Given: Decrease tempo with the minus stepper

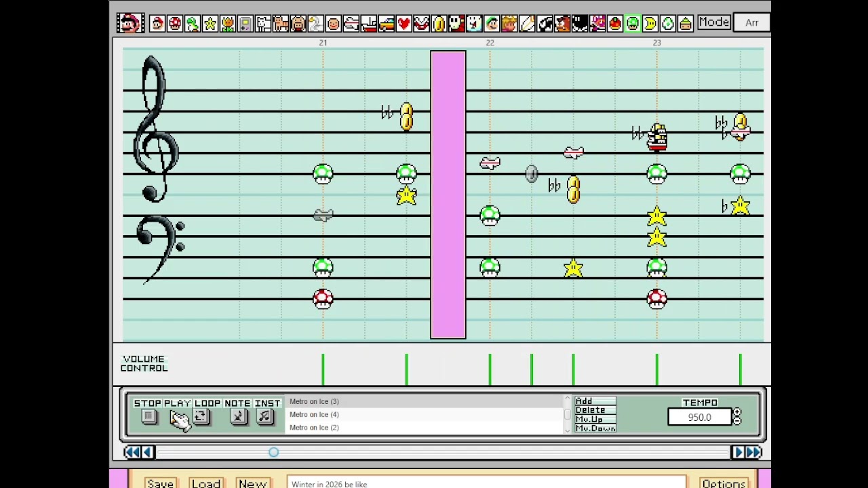Looking at the screenshot, I should click(x=737, y=422).
